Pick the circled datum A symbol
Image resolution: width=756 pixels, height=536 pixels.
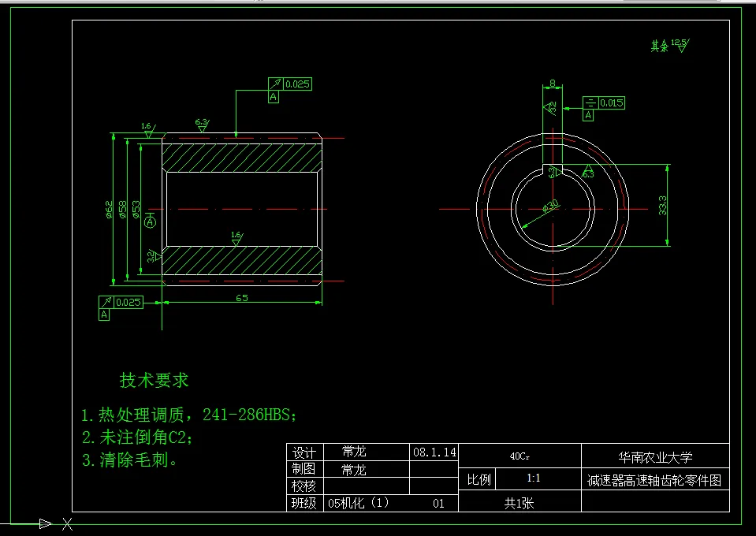(x=151, y=222)
